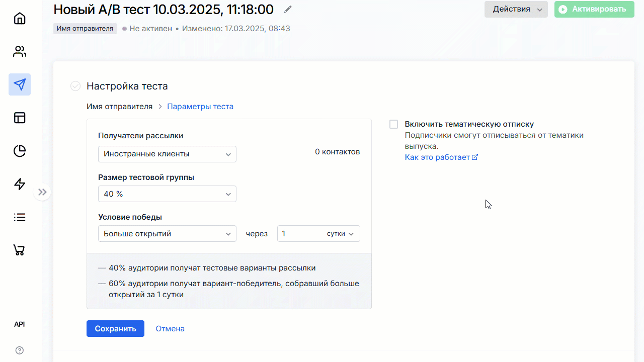Open the contacts people icon
This screenshot has width=644, height=362.
click(20, 51)
